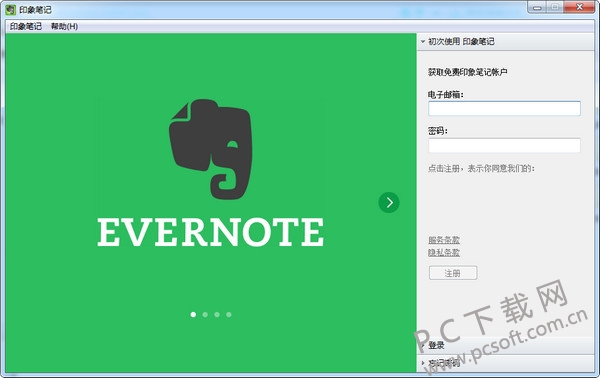Advance the slideshow with the right arrow
This screenshot has width=600, height=378.
pos(389,202)
